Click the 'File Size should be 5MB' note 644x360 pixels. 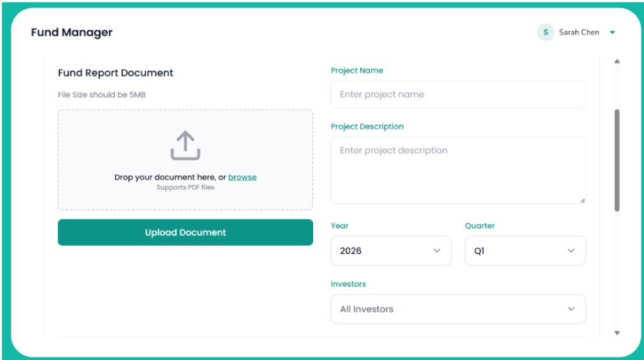click(x=102, y=95)
